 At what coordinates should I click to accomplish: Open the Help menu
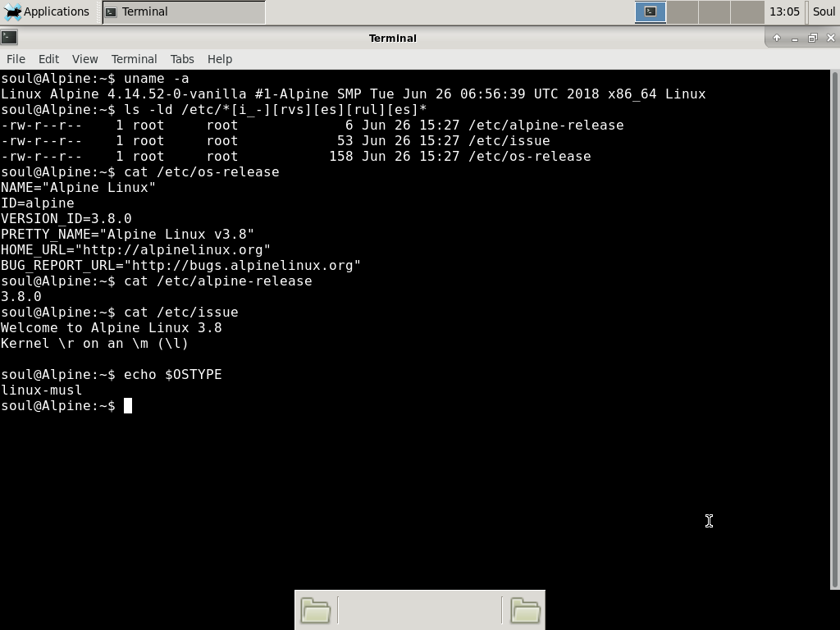[x=220, y=59]
